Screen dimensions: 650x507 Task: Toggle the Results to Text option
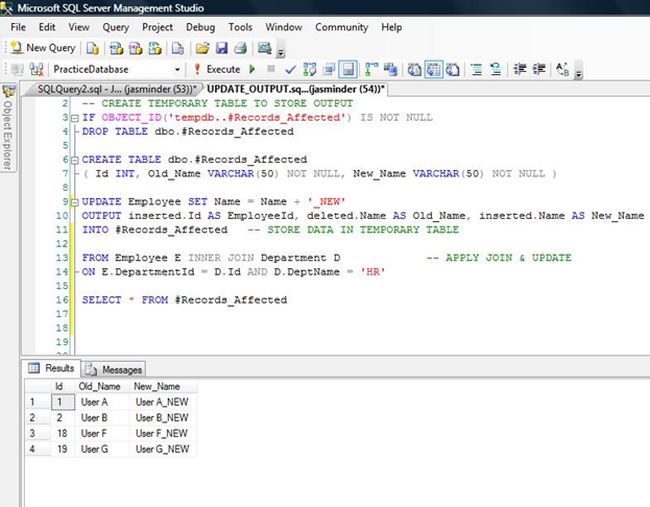(414, 70)
